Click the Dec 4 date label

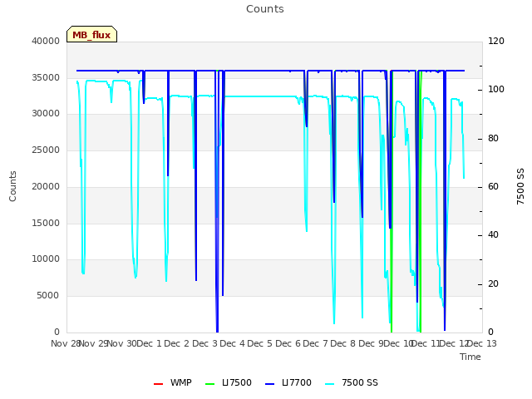(233, 343)
